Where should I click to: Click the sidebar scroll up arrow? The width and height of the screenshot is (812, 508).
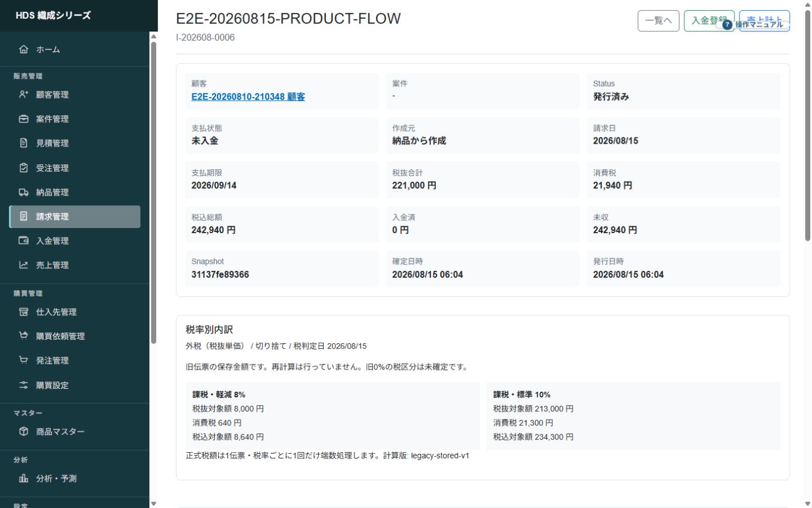(x=153, y=36)
